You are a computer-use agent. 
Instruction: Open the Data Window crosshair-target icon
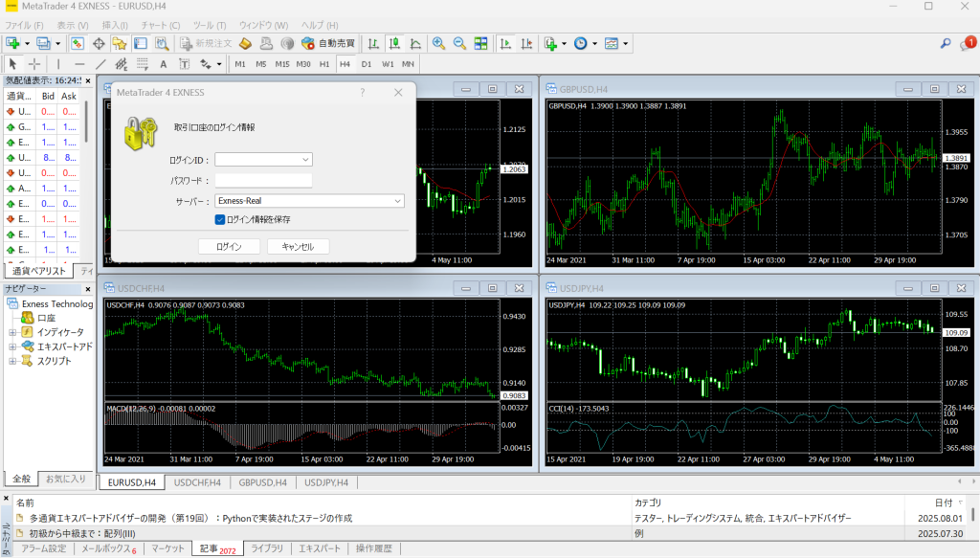99,43
